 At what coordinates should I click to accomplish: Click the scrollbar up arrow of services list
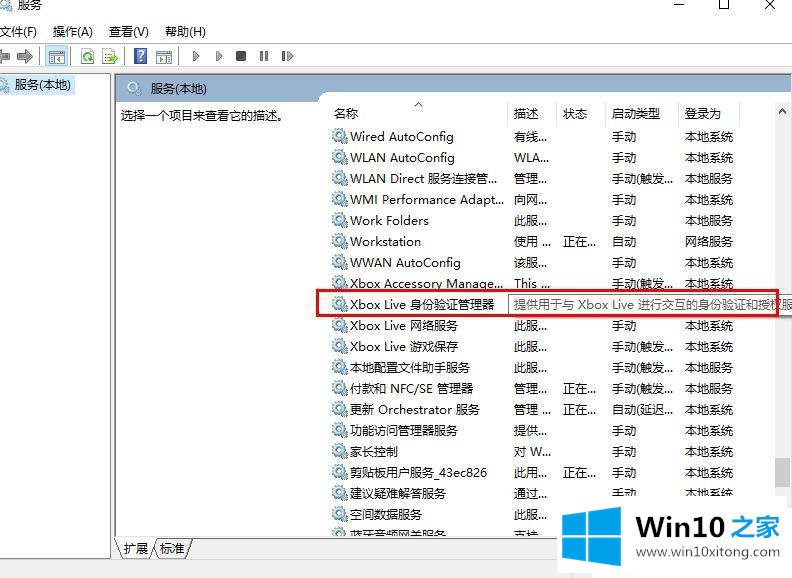coord(782,112)
